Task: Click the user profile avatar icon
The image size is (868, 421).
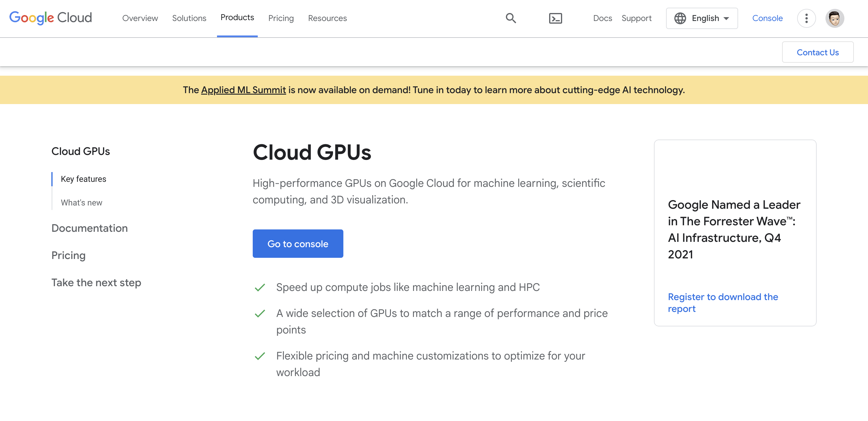Action: (x=836, y=18)
